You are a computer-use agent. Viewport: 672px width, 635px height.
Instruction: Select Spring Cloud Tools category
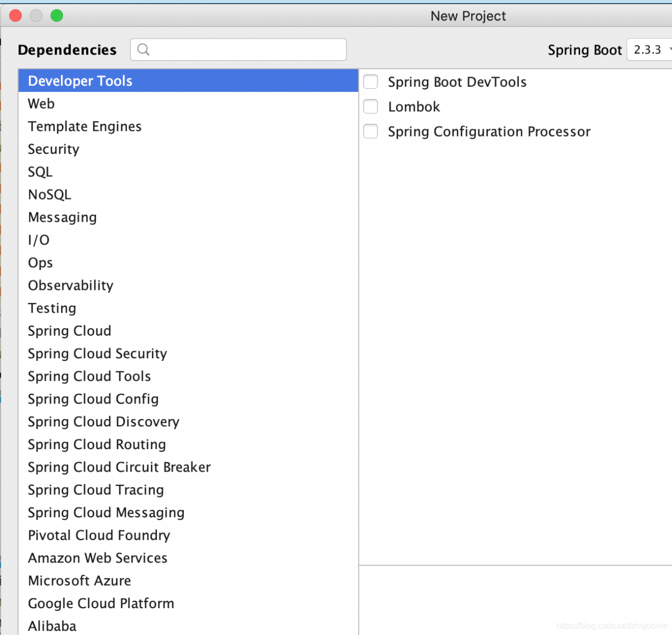(188, 376)
